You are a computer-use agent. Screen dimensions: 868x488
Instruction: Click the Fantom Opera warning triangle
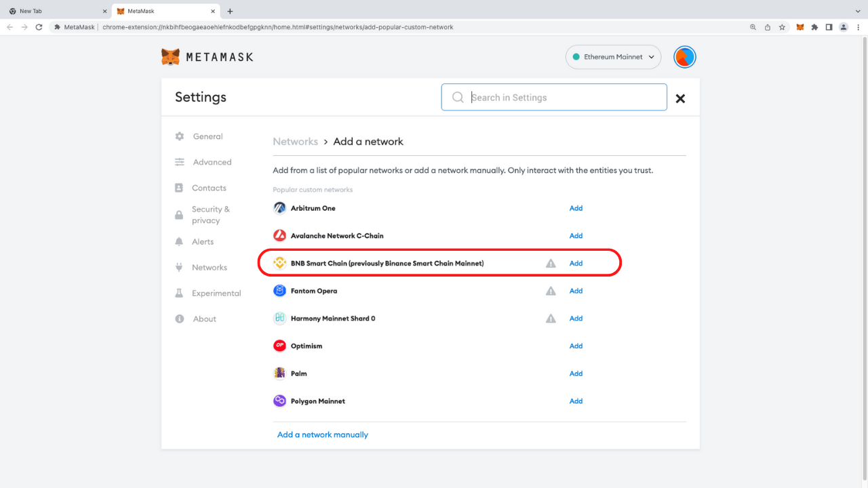point(551,291)
